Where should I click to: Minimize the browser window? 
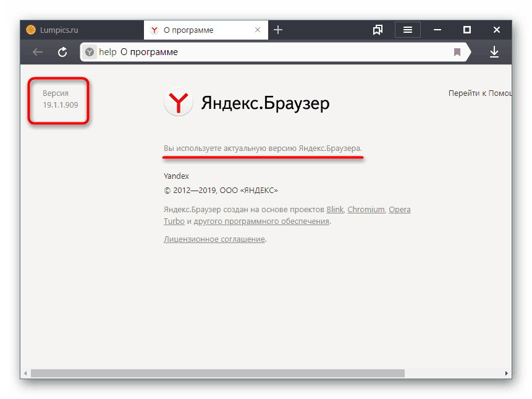[x=437, y=30]
